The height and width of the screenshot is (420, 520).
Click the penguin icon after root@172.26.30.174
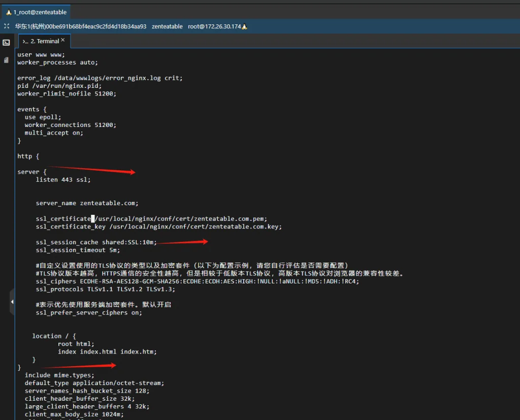(244, 26)
